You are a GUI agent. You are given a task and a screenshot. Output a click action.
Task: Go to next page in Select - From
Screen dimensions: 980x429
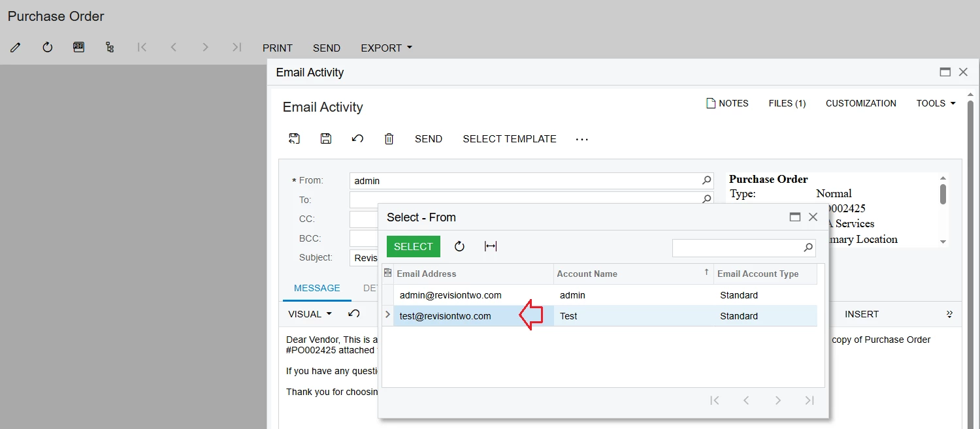tap(777, 400)
